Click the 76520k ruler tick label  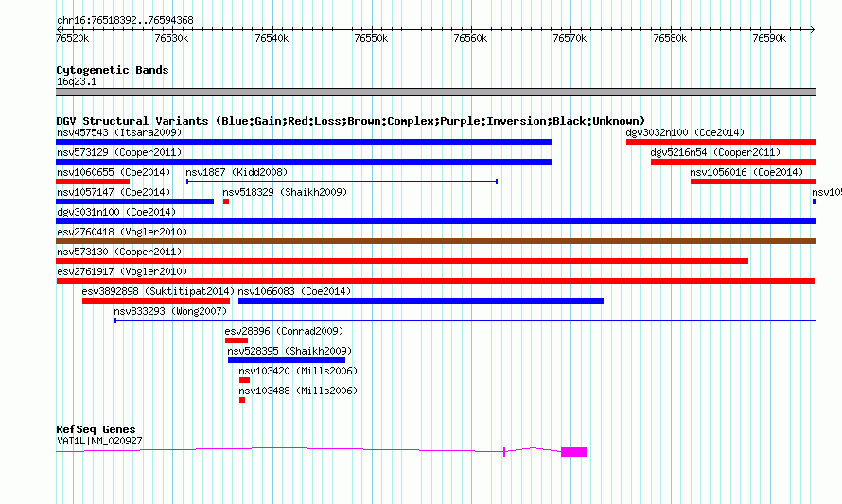[73, 38]
